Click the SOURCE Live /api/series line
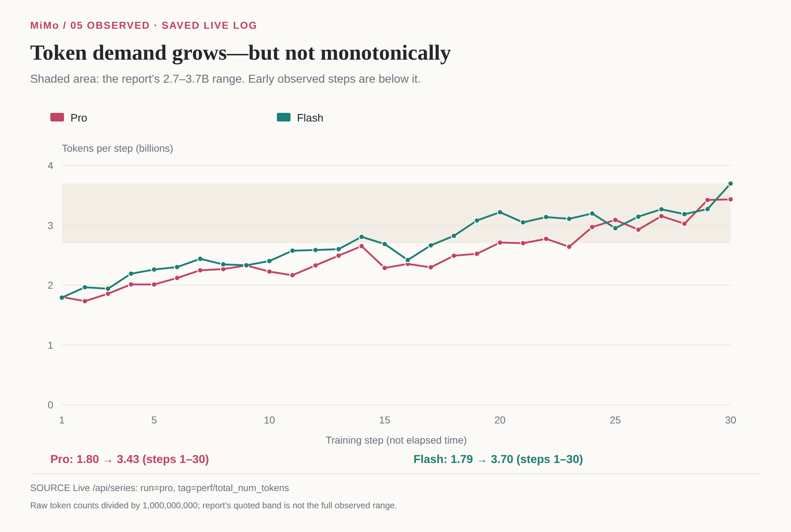Viewport: 791px width, 532px height. point(160,488)
